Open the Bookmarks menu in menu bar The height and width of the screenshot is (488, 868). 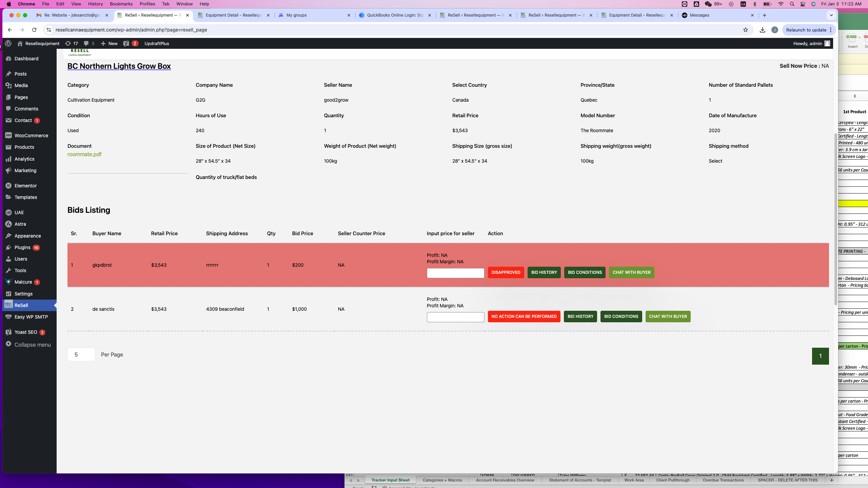[121, 4]
